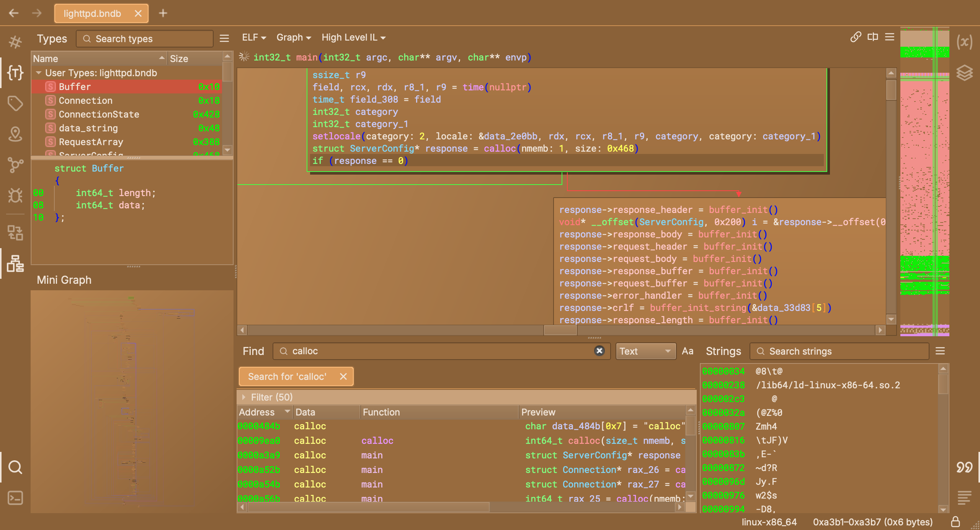Open the High Level IL dropdown
Image resolution: width=980 pixels, height=530 pixels.
[353, 38]
